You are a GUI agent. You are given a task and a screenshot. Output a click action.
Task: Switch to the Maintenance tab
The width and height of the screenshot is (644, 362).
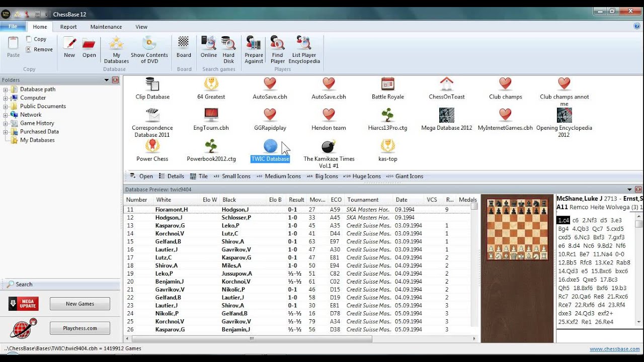coord(106,27)
